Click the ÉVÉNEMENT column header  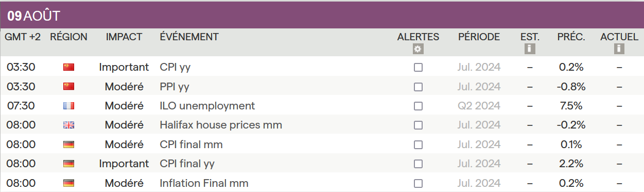[x=189, y=37]
